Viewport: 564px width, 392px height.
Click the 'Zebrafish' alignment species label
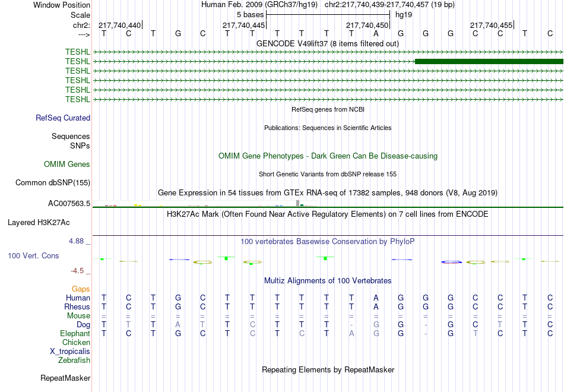(74, 360)
